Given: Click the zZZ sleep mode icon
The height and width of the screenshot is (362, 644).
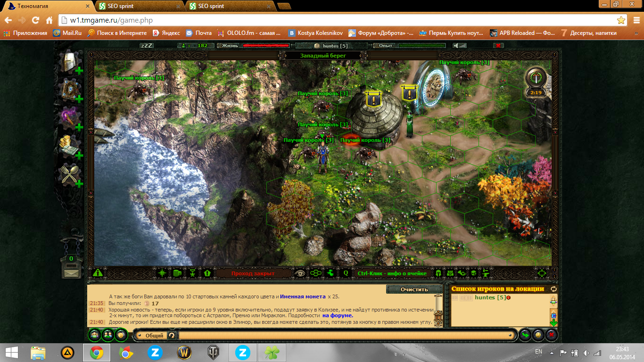Looking at the screenshot, I should (147, 46).
